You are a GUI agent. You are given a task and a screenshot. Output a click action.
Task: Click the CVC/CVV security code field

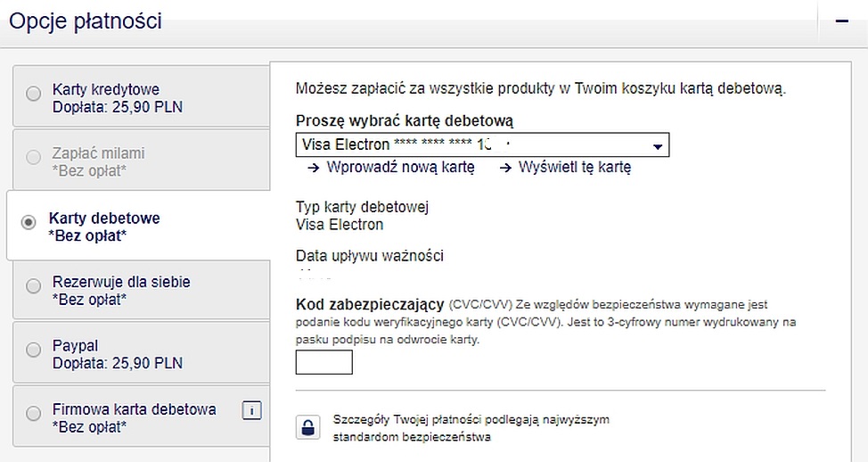(x=323, y=362)
